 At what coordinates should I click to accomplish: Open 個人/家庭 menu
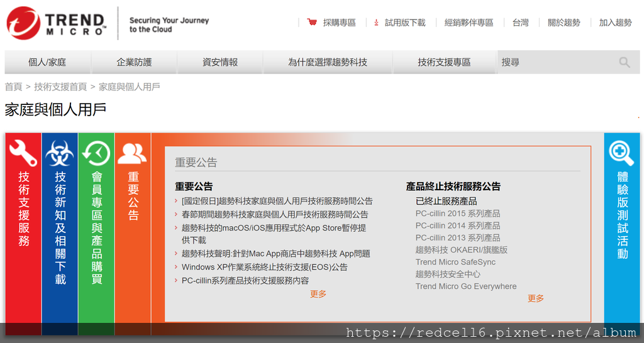tap(47, 62)
